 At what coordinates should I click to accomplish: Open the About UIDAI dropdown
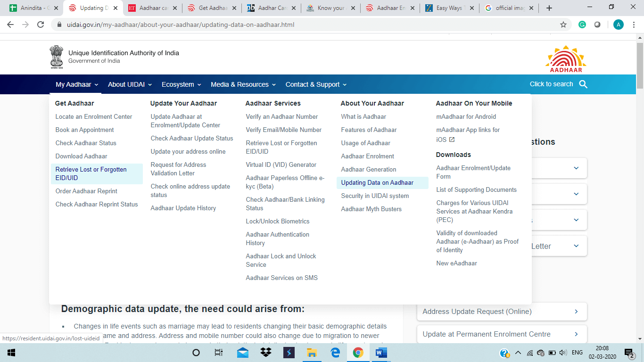point(130,85)
